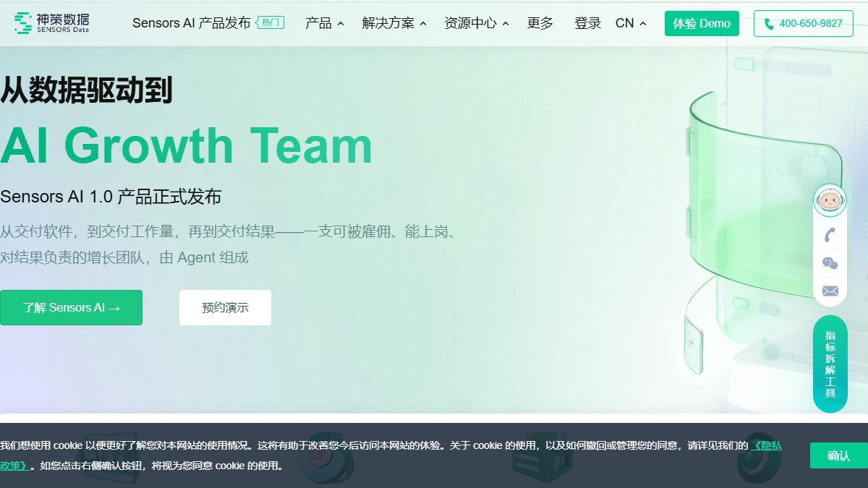Click the 从数据驱动到 heading
868x488 pixels.
click(x=86, y=90)
